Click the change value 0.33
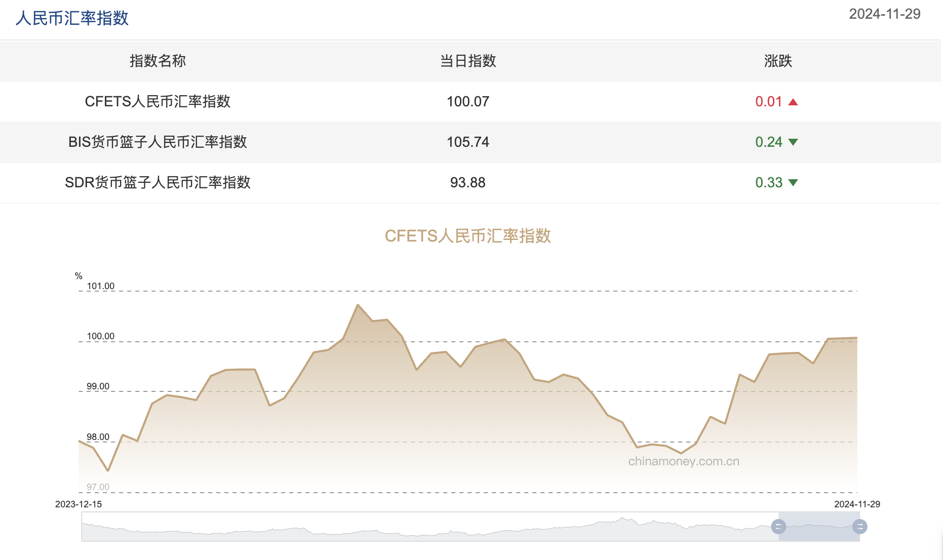This screenshot has height=560, width=943. pyautogui.click(x=769, y=182)
